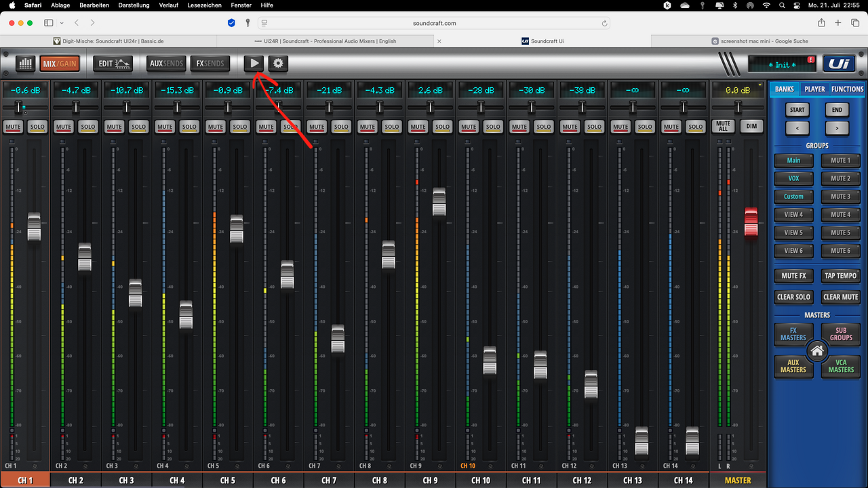
Task: Go to previous bank with < button
Action: [x=797, y=128]
